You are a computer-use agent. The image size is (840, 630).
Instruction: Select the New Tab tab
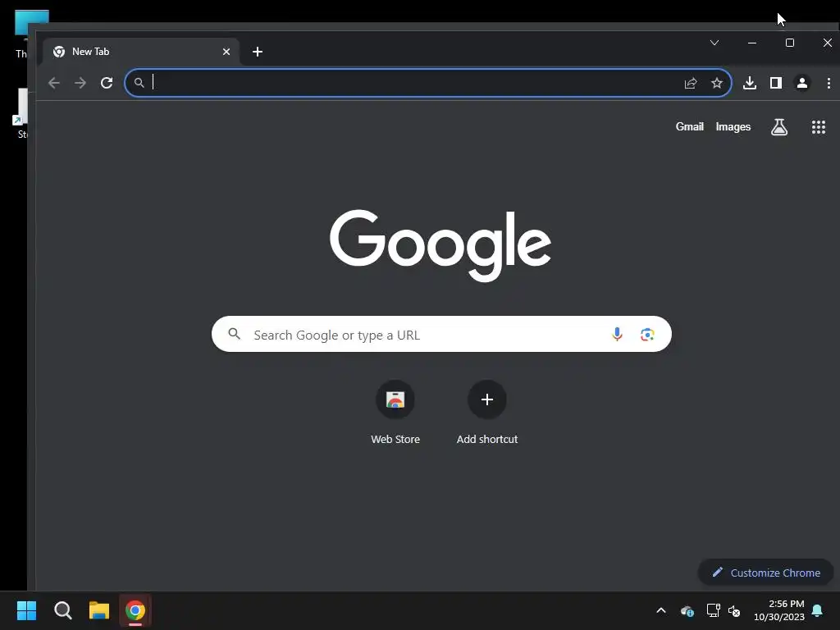click(x=140, y=52)
